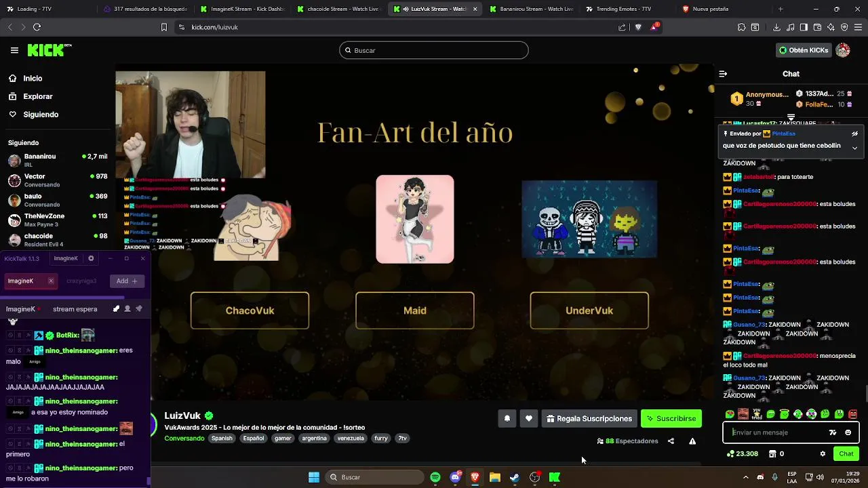Click the furry tag under stream title
Viewport: 868px width, 488px height.
click(x=381, y=439)
